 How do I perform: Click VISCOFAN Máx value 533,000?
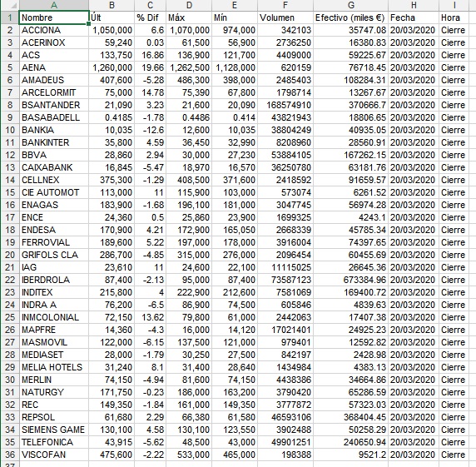point(189,455)
